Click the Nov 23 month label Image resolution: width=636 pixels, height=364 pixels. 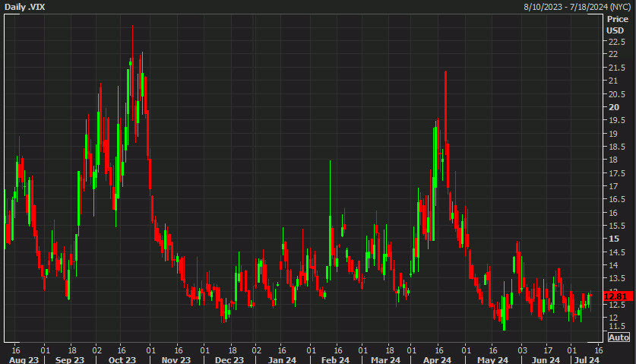coord(176,360)
